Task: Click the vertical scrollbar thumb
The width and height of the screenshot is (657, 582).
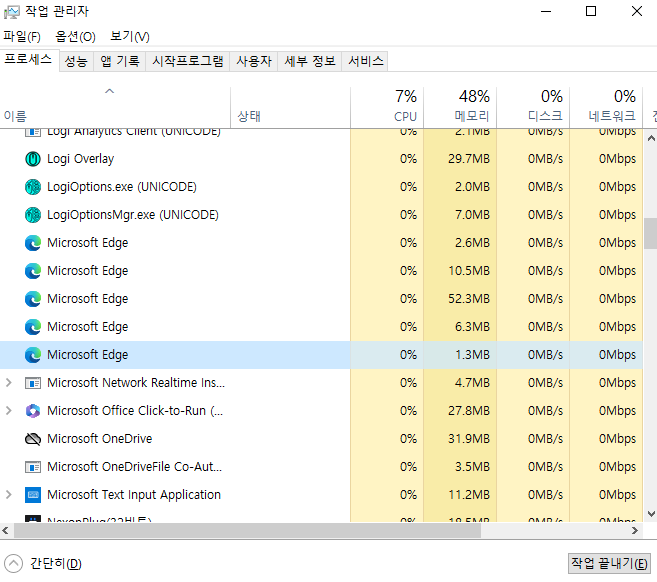Action: [651, 233]
